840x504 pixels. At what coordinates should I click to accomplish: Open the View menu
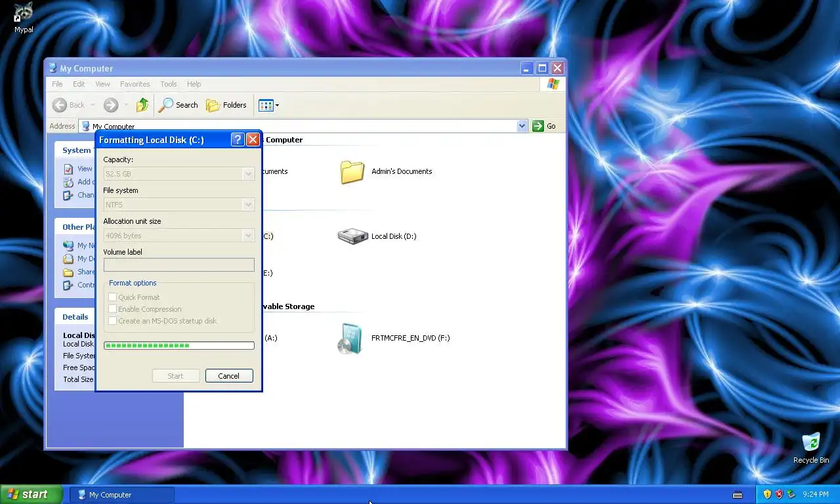[x=102, y=84]
